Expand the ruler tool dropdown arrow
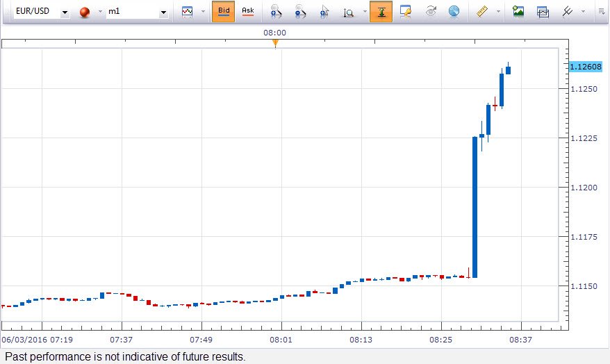Viewport: 610px width, 364px height. [498, 12]
